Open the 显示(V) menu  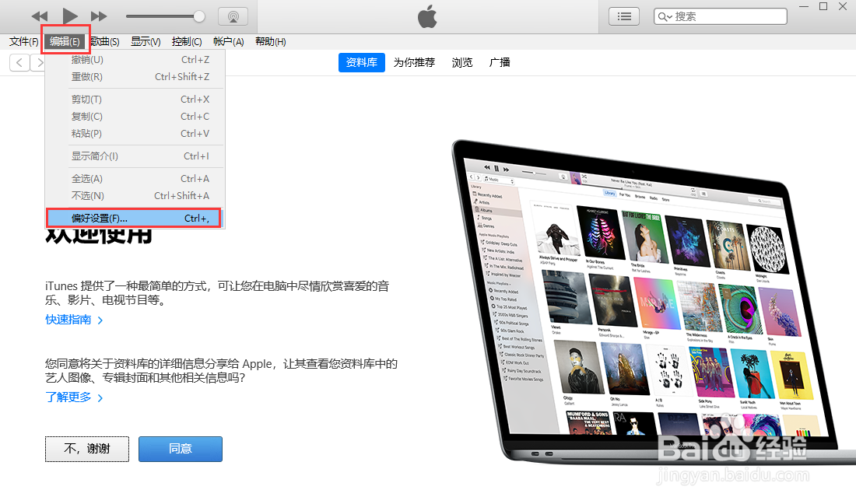tap(146, 41)
